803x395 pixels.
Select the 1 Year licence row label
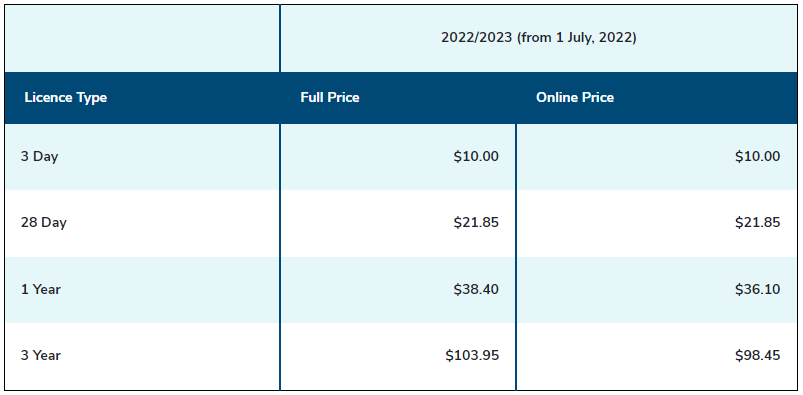click(40, 289)
